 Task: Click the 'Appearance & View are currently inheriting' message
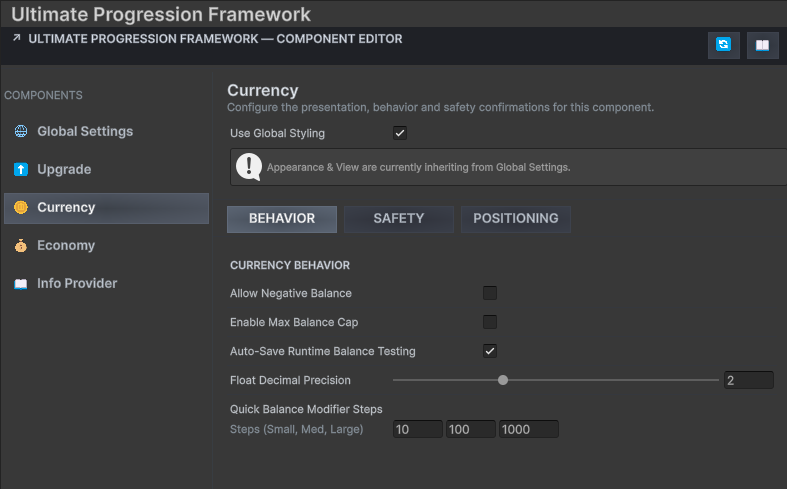[419, 167]
